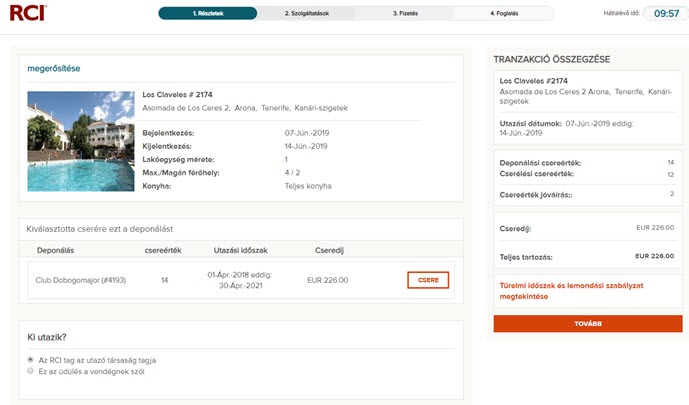The image size is (689, 405).
Task: Click 'Ki utazik?' heading
Action: [x=47, y=337]
